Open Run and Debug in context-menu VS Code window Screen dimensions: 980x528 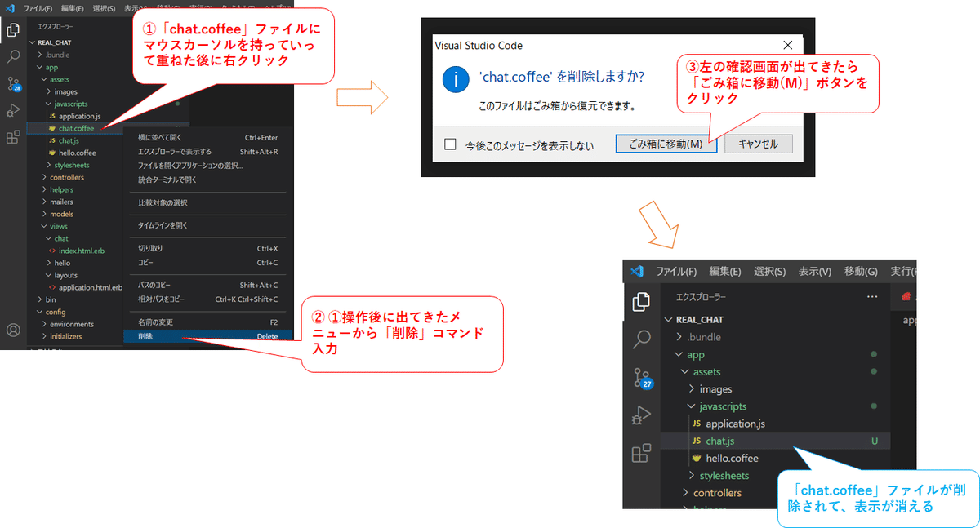click(x=12, y=110)
